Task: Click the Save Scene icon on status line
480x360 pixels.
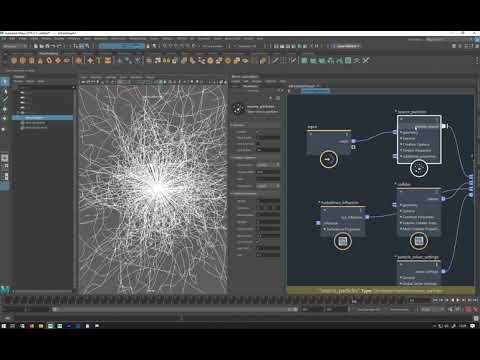Action: 47,46
